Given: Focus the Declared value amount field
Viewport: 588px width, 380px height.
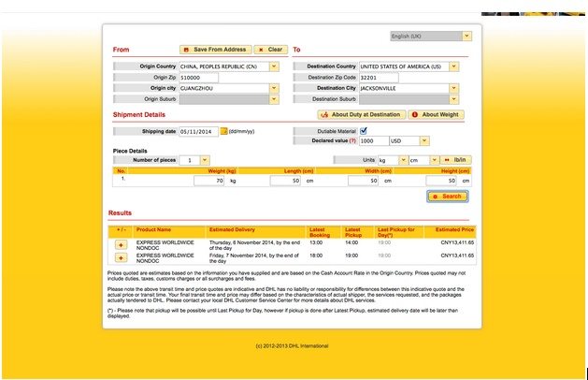Looking at the screenshot, I should coord(374,140).
